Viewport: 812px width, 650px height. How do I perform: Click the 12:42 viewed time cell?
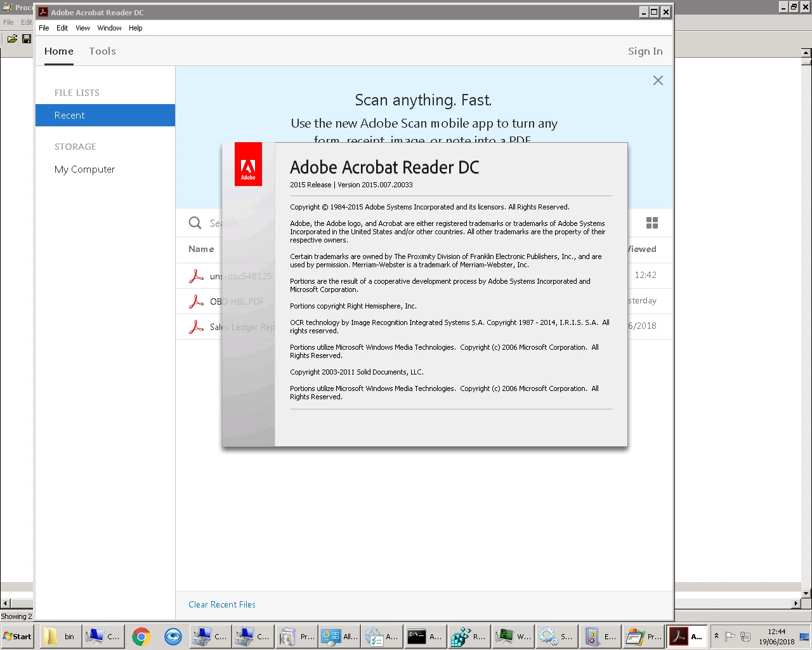click(x=646, y=275)
